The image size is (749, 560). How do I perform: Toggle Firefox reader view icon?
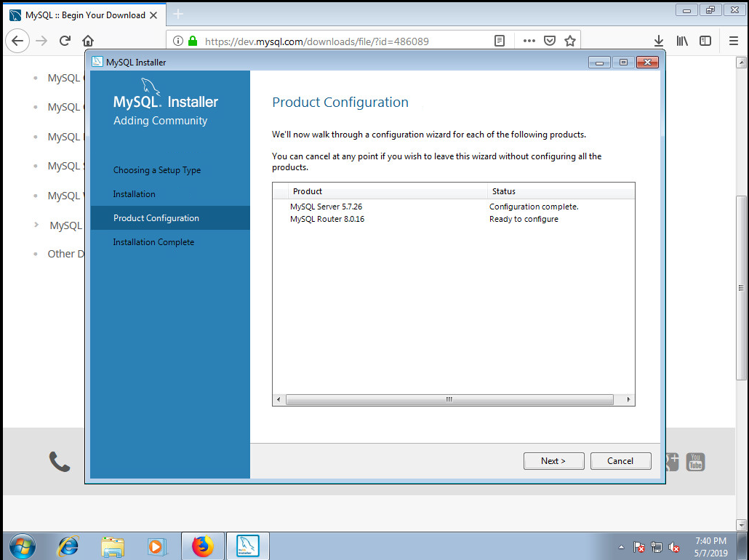coord(500,41)
